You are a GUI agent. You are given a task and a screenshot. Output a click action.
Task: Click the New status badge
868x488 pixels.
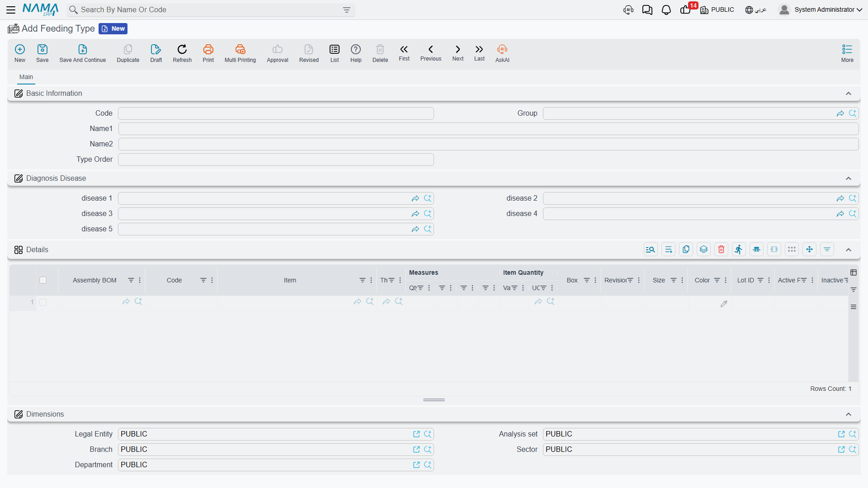113,28
